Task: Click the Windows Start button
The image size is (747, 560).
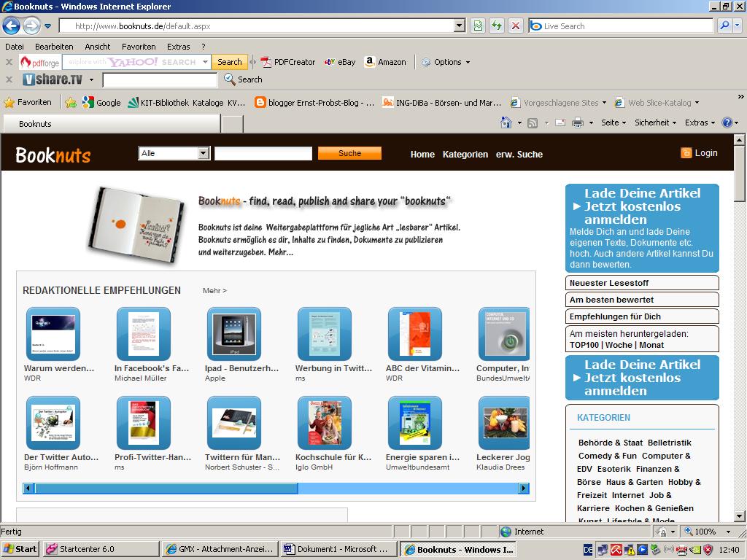Action: (20, 549)
